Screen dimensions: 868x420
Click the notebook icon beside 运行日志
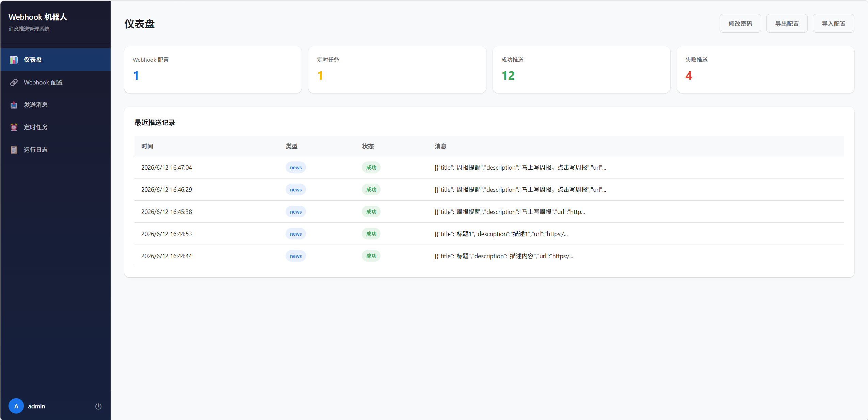[x=14, y=150]
